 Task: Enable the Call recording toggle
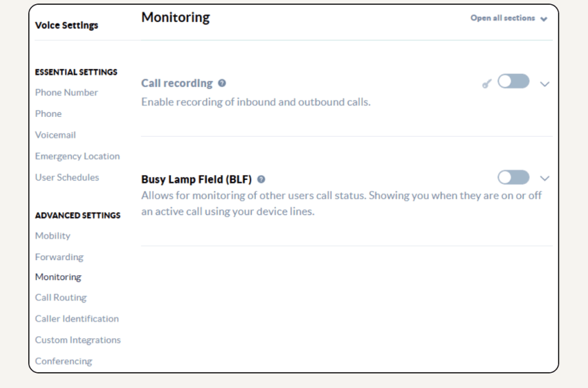(x=513, y=82)
